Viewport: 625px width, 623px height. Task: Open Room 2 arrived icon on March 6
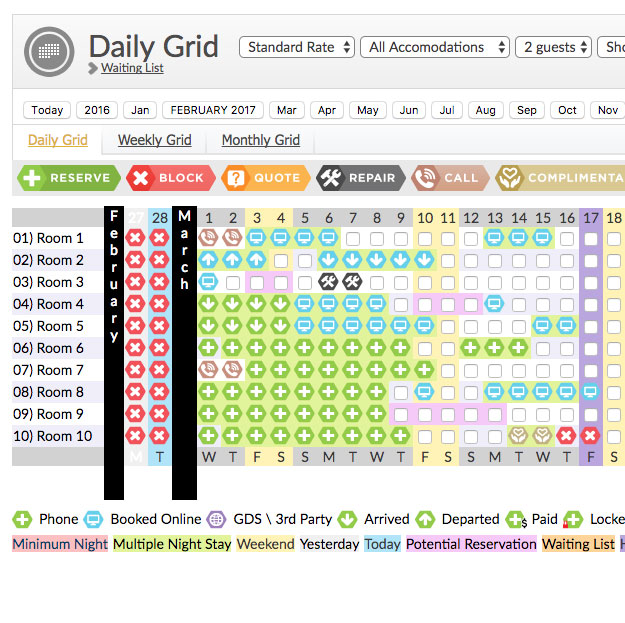328,260
